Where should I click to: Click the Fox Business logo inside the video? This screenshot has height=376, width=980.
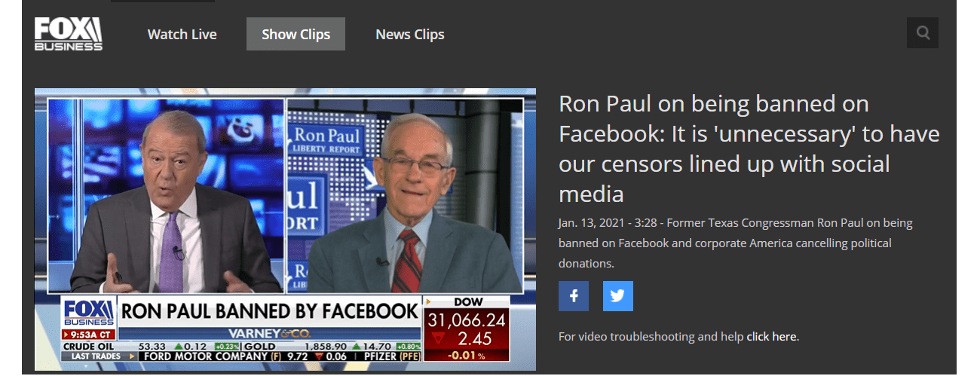pos(88,313)
